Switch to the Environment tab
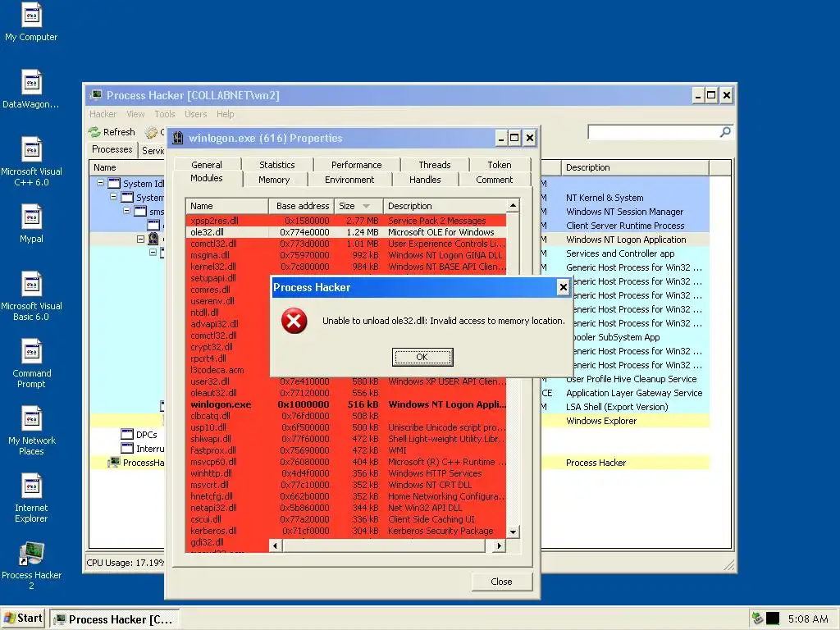This screenshot has height=630, width=840. [x=349, y=180]
